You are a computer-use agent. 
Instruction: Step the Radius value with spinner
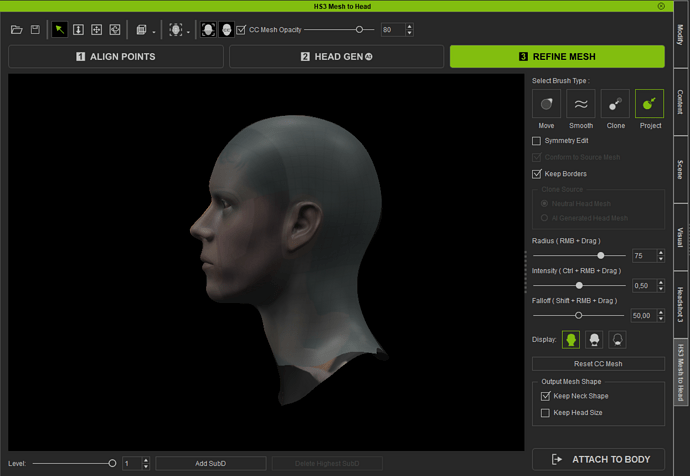tap(661, 256)
